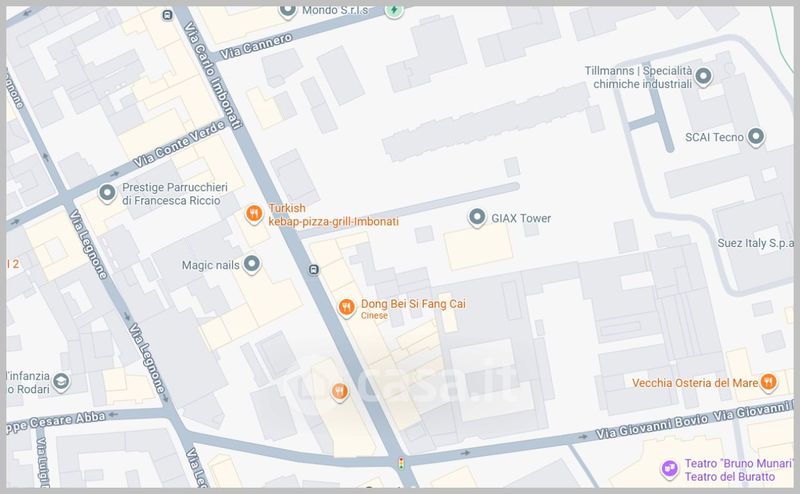The height and width of the screenshot is (494, 800).
Task: Click the GIAX Tower text label
Action: tap(521, 218)
